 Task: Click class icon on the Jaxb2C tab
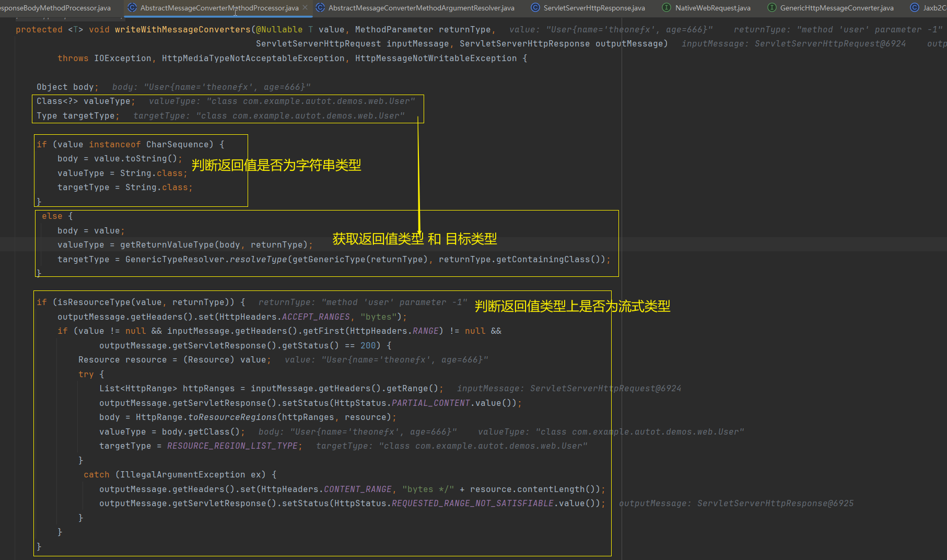pos(915,8)
